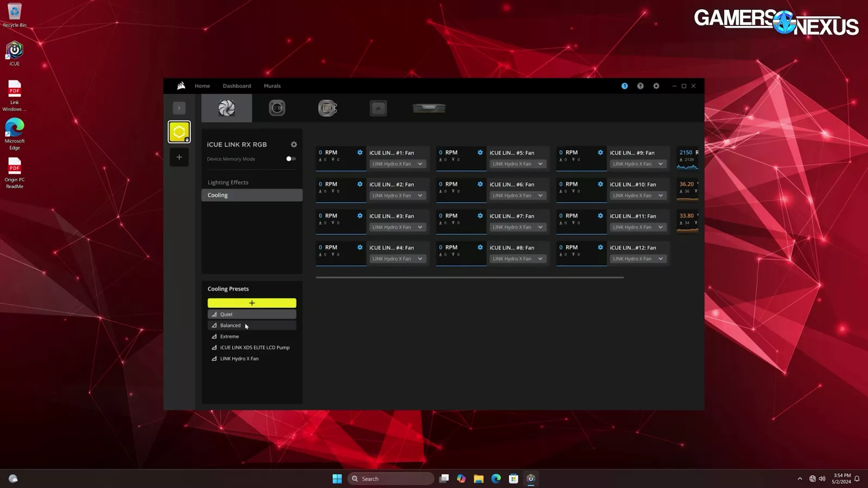
Task: Open iCUE LINK RX RGB settings gear
Action: pos(293,145)
